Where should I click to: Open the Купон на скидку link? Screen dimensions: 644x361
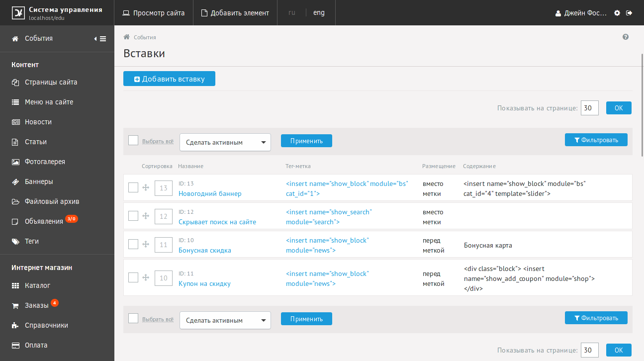(204, 283)
